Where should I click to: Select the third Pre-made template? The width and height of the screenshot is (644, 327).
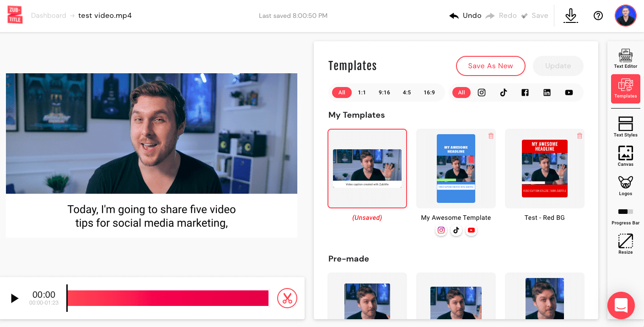click(x=545, y=296)
